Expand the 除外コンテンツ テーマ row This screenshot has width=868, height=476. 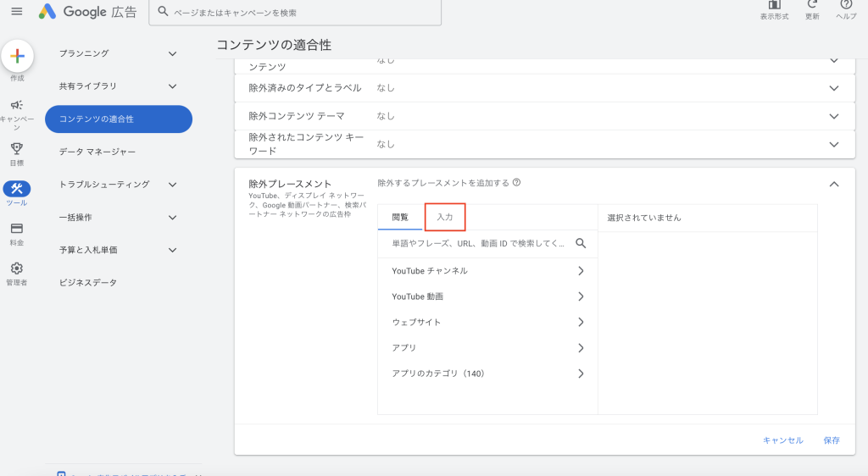pyautogui.click(x=834, y=116)
